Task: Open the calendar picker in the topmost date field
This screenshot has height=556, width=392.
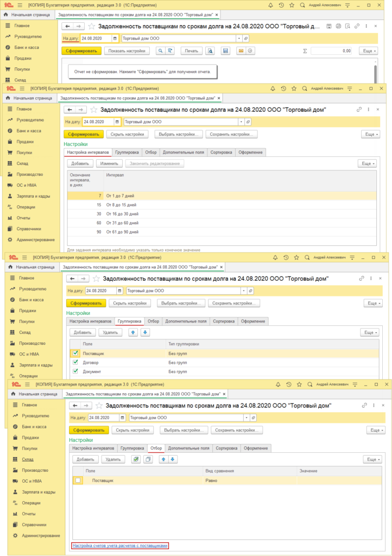Action: (115, 39)
